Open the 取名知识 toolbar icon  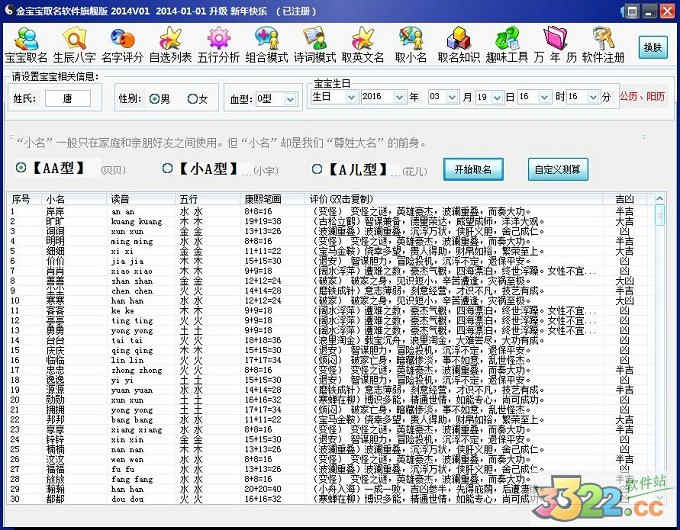pyautogui.click(x=459, y=45)
